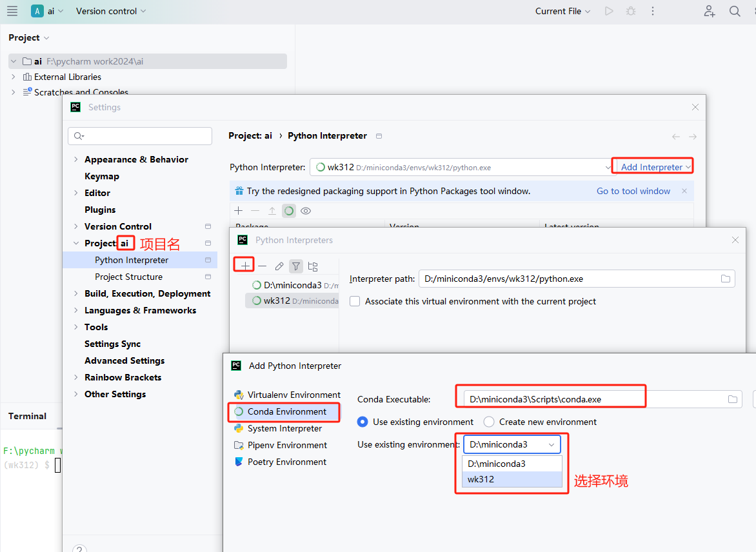Click the Run button in the top toolbar
Image resolution: width=756 pixels, height=552 pixels.
pos(609,11)
